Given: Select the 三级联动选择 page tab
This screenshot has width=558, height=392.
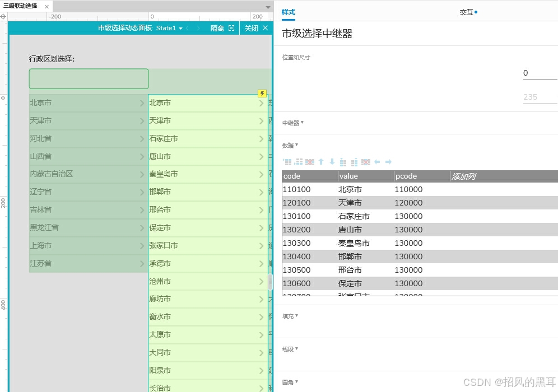Looking at the screenshot, I should coord(20,6).
